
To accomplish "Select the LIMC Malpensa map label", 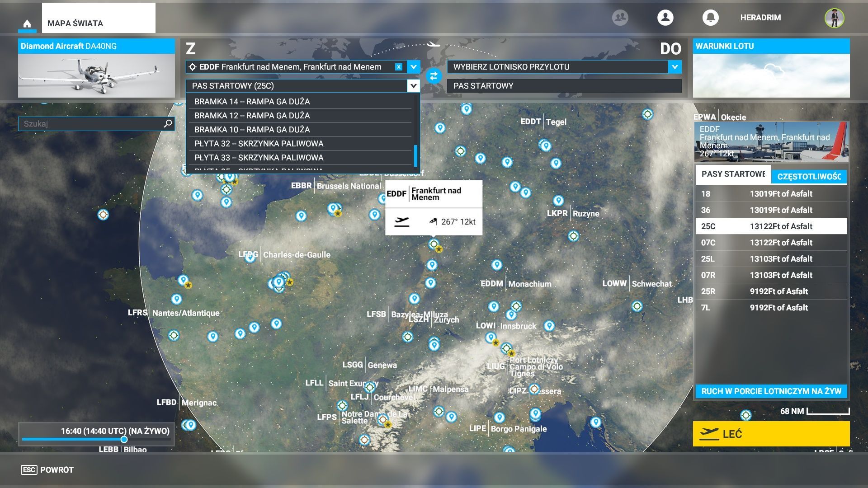I will pyautogui.click(x=438, y=389).
